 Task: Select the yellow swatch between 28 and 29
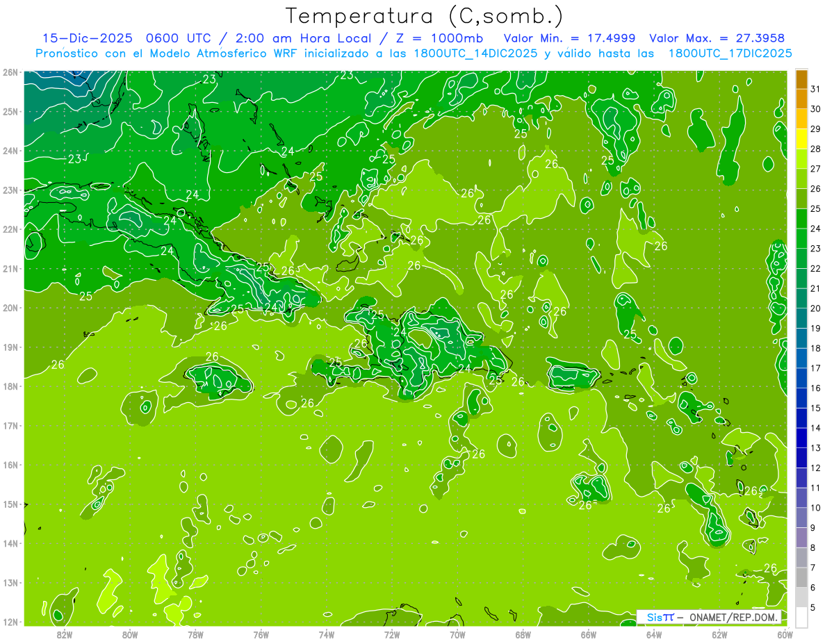pyautogui.click(x=801, y=139)
